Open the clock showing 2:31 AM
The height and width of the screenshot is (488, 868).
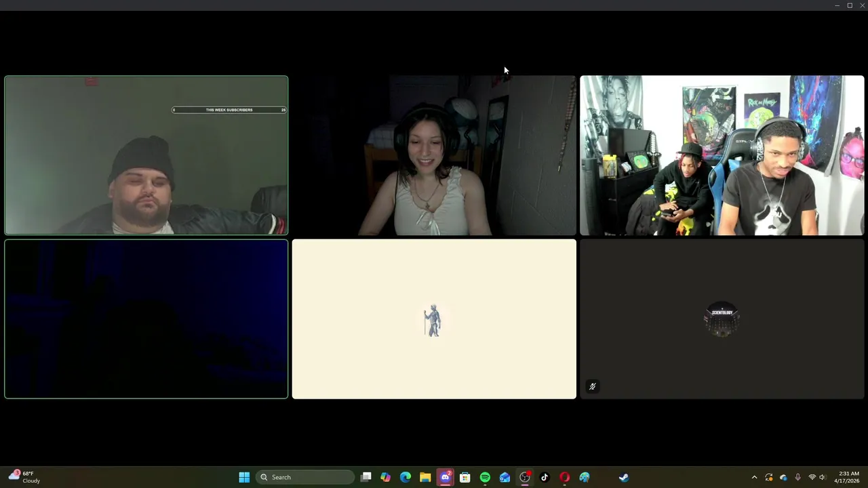[x=847, y=477]
